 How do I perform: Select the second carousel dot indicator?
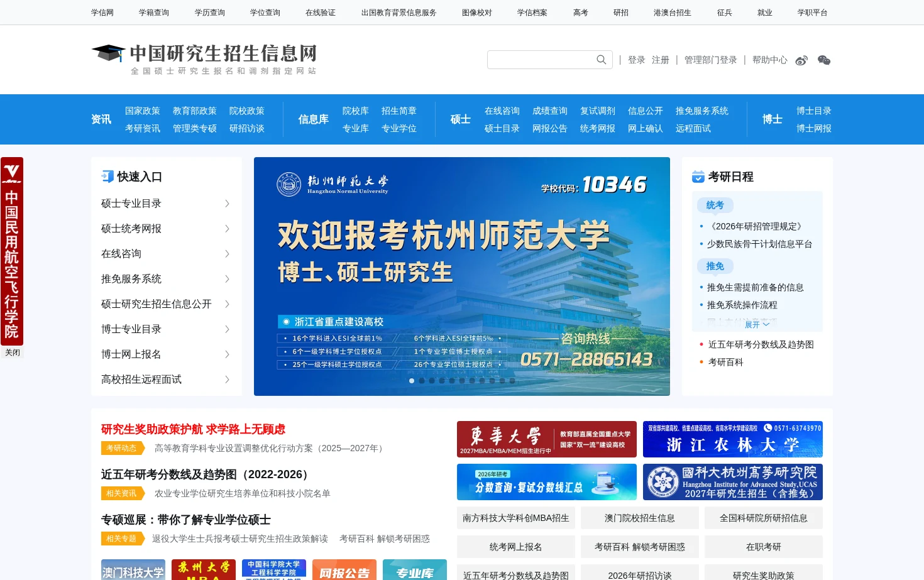tap(422, 381)
